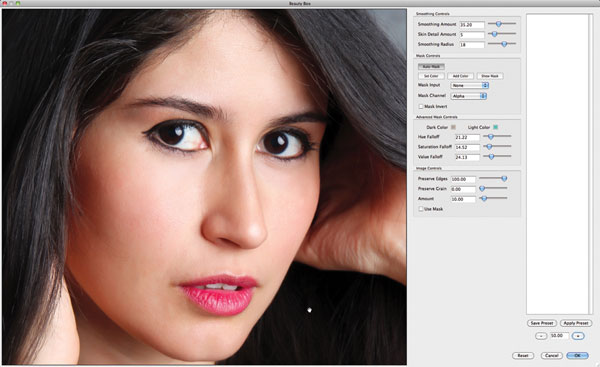Click the Reset button
Image resolution: width=600 pixels, height=367 pixels.
523,356
